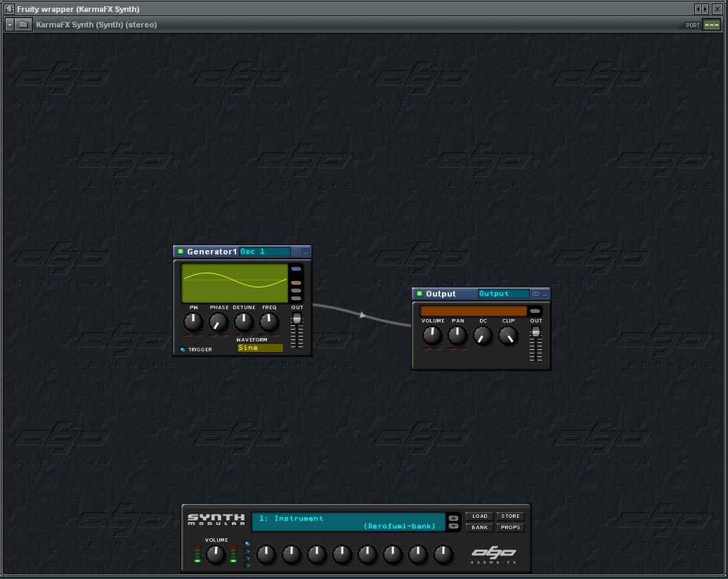Collapse the Output module
The height and width of the screenshot is (579, 728).
pos(545,294)
